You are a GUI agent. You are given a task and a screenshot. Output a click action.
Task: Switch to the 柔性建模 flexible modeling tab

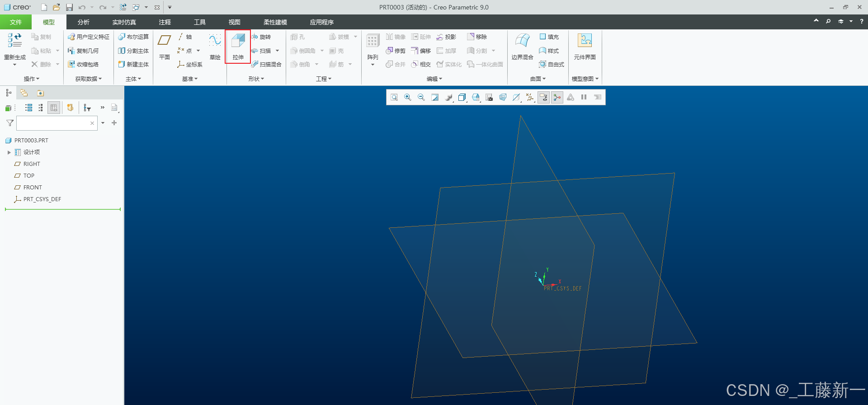[x=275, y=22]
